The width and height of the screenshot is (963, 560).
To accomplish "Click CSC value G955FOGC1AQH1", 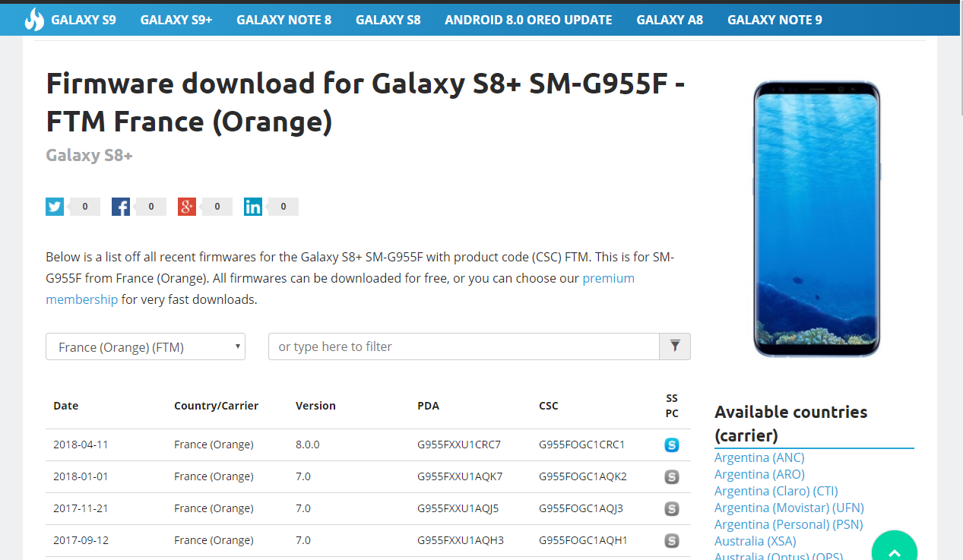I will click(x=583, y=540).
